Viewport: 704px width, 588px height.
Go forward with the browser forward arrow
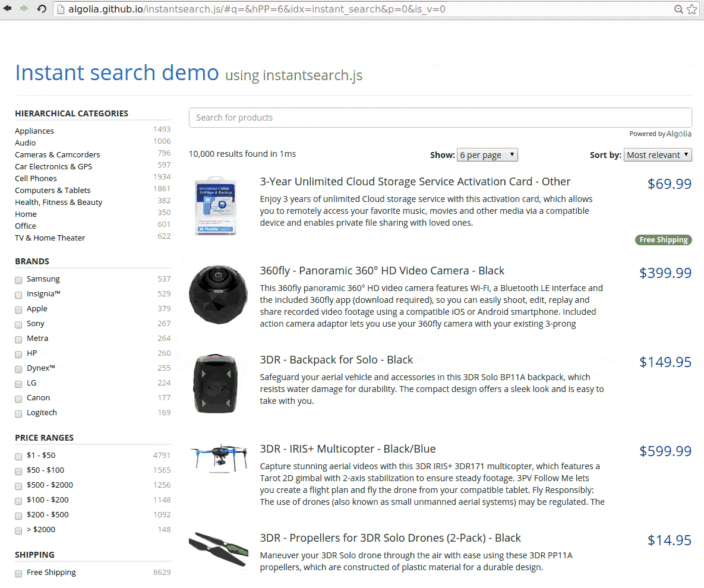click(x=24, y=8)
